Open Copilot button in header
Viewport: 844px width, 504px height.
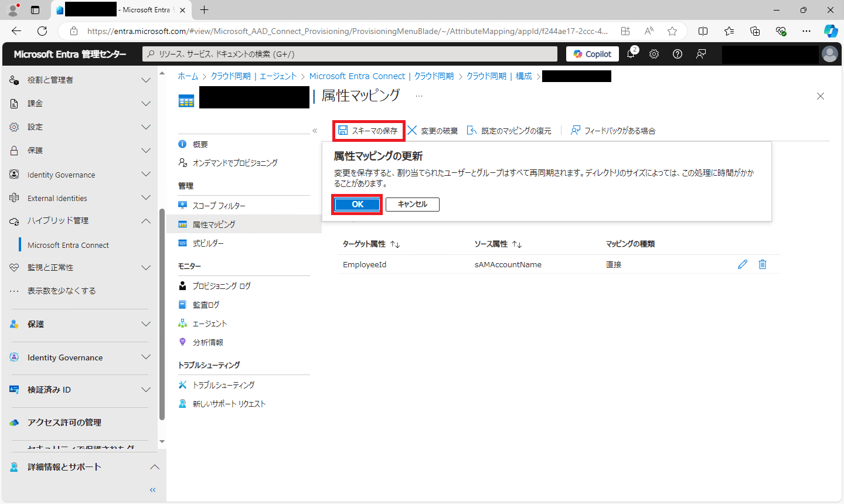593,54
